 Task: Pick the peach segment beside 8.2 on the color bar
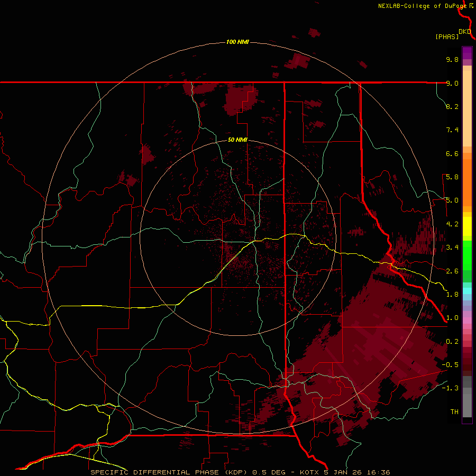467,108
